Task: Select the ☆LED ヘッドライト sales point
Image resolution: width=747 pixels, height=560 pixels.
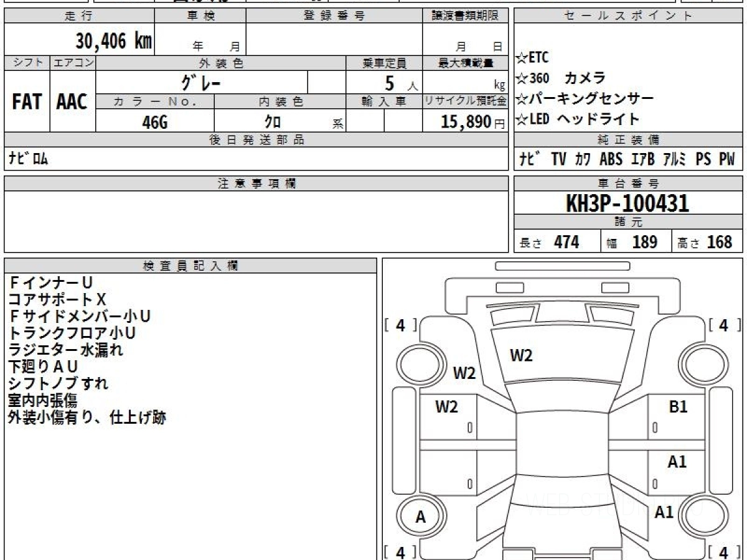Action: coord(578,119)
